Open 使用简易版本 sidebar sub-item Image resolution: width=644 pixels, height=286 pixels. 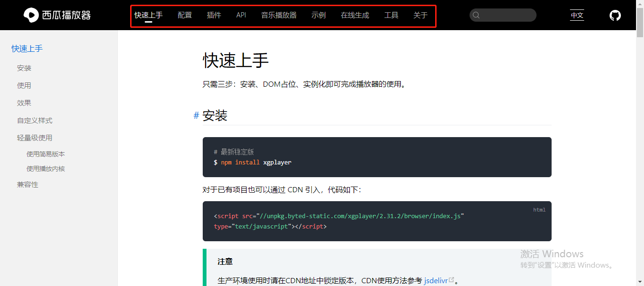click(x=46, y=154)
